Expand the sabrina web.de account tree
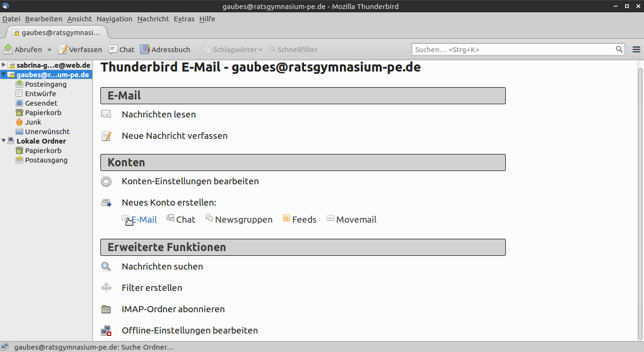The image size is (644, 352). click(x=4, y=65)
